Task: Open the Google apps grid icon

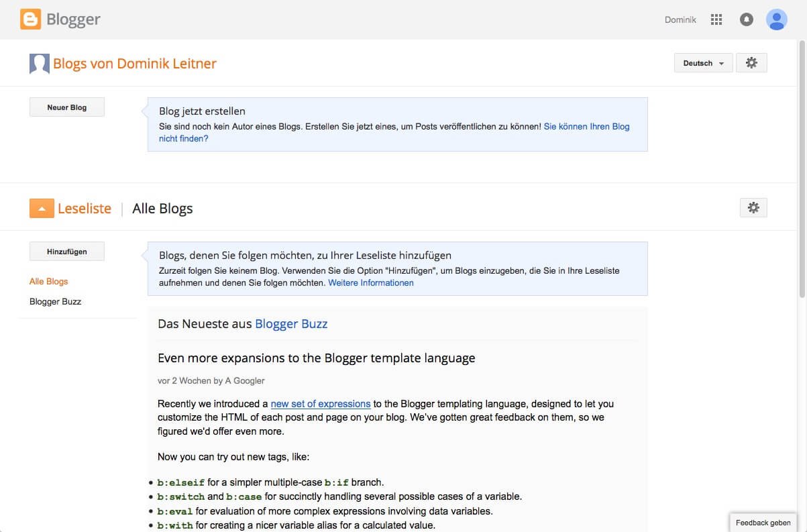Action: pyautogui.click(x=716, y=19)
